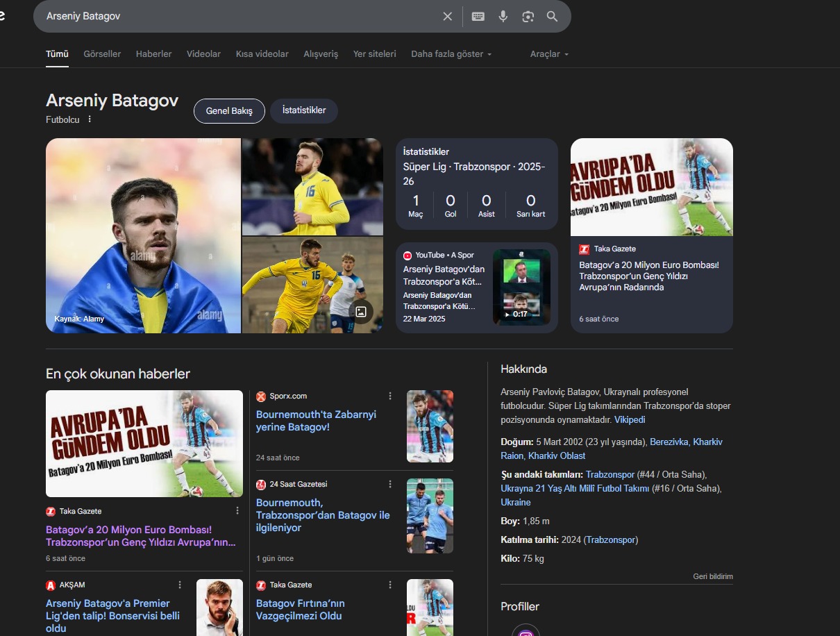The width and height of the screenshot is (840, 636).
Task: Open options for 24 Saat Gazetesi item
Action: (390, 484)
